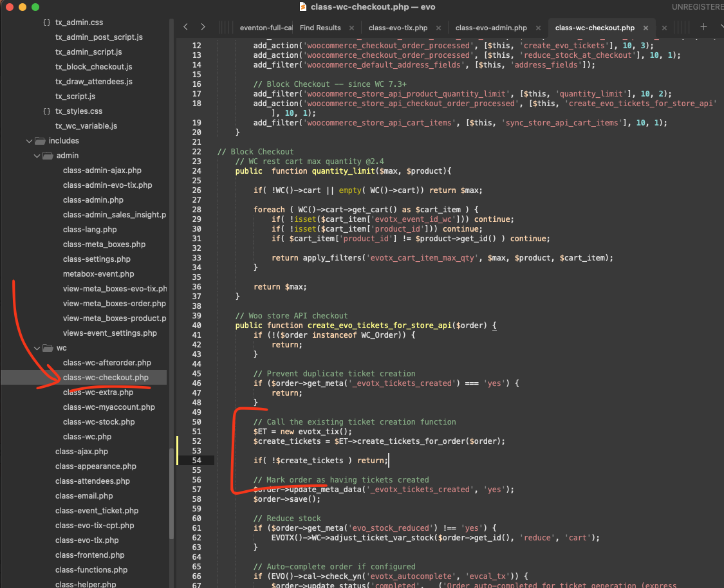Click the back navigation arrow in tab bar

(186, 27)
